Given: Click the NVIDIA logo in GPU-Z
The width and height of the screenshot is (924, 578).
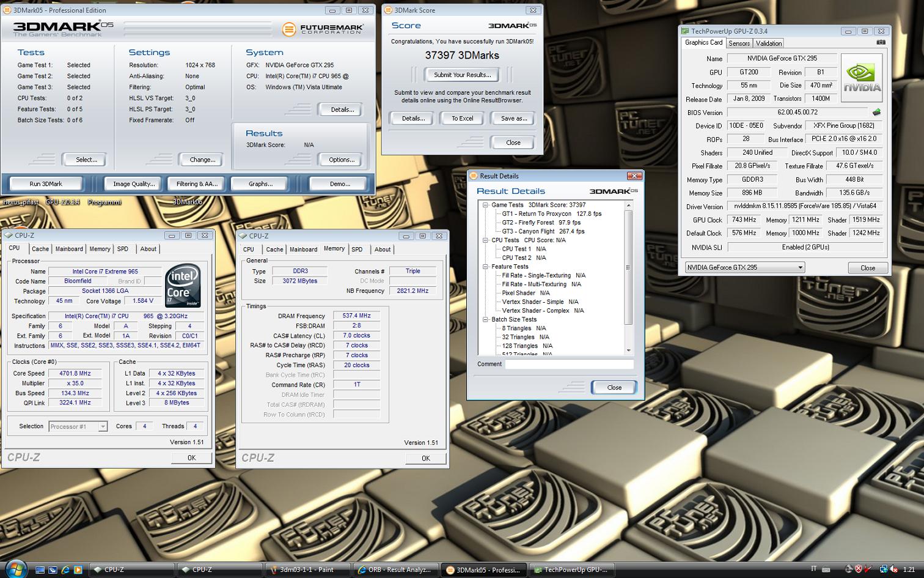Looking at the screenshot, I should pos(862,78).
